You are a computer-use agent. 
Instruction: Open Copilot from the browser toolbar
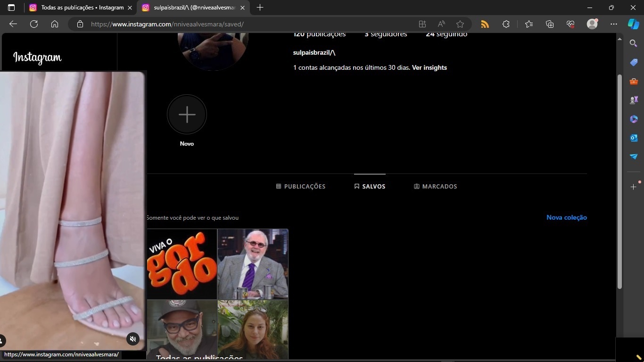(633, 24)
